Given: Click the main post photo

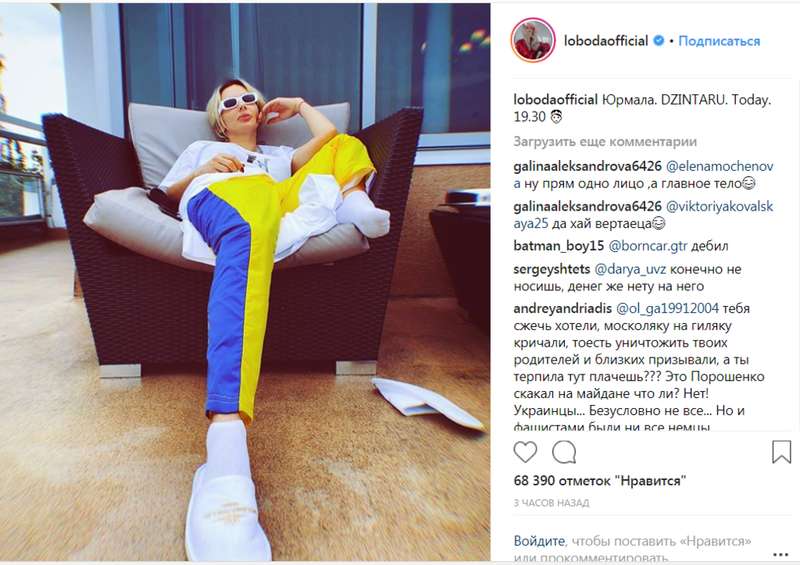Looking at the screenshot, I should [x=245, y=282].
